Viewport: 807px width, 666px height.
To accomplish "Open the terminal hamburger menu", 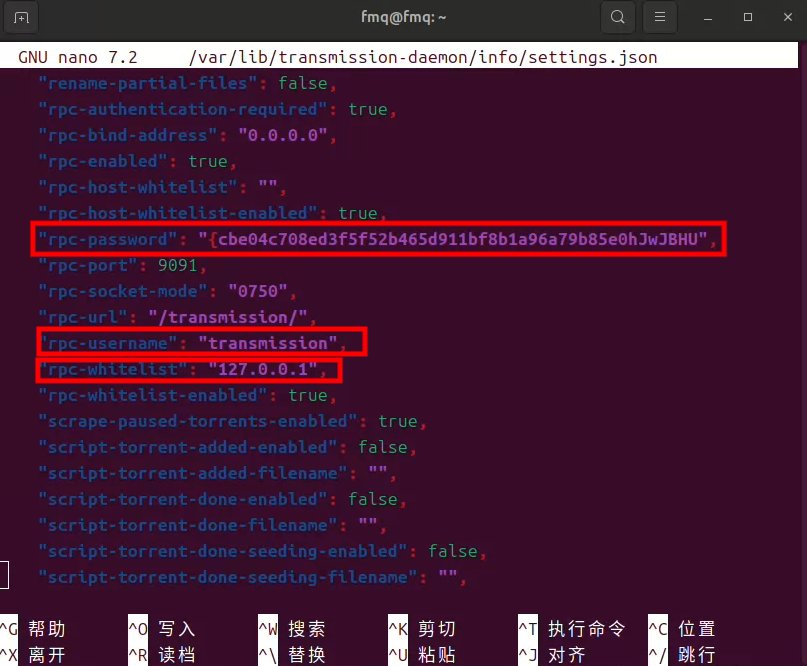I will 658,17.
